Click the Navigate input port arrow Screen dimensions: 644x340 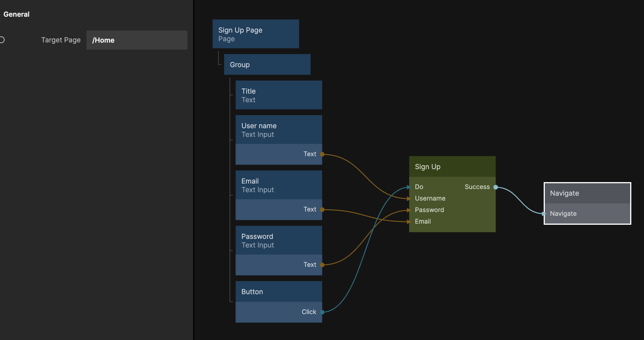[544, 214]
